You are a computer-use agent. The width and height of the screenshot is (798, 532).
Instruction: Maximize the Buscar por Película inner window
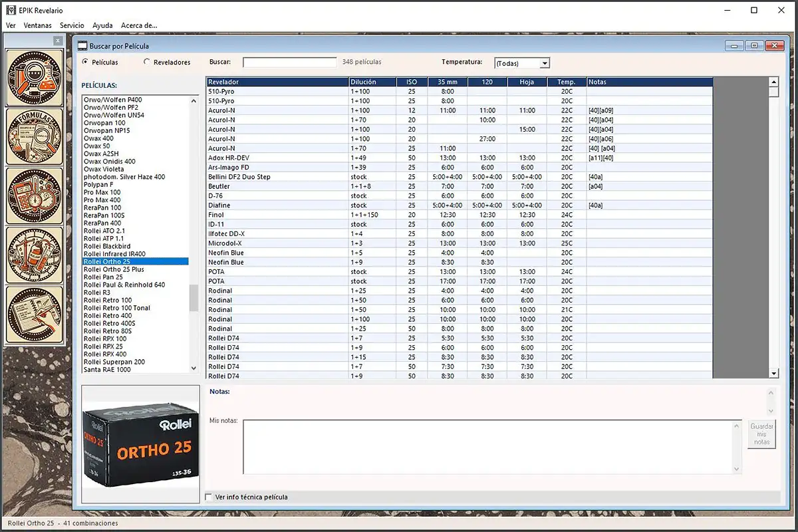(753, 46)
